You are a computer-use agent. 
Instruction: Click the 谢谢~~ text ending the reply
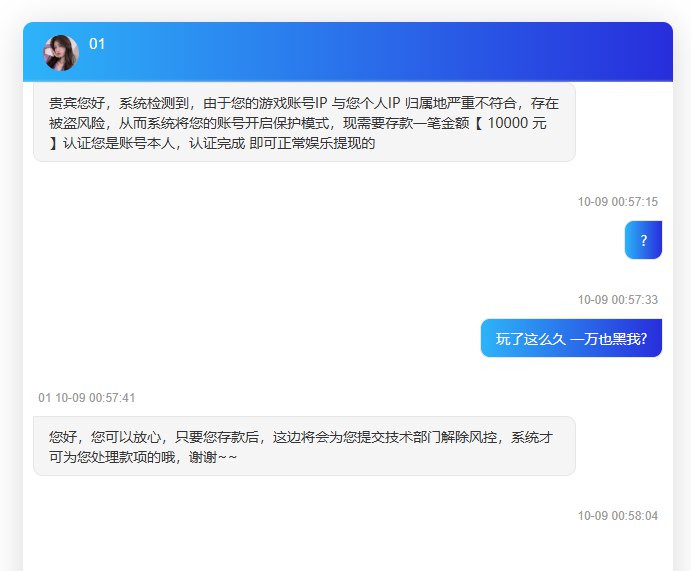tap(213, 457)
